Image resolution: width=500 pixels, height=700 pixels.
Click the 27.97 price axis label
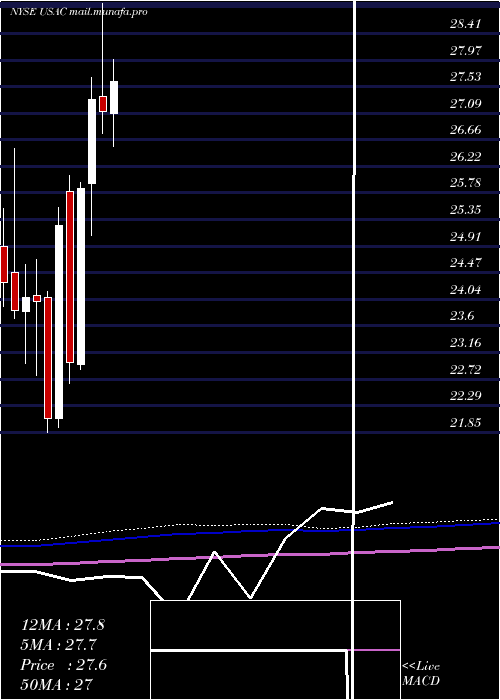tap(466, 50)
